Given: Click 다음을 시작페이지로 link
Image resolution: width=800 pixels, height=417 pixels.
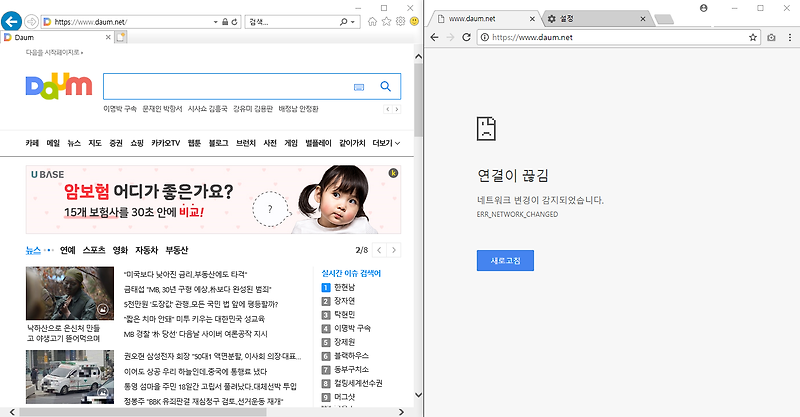Looking at the screenshot, I should pyautogui.click(x=54, y=53).
